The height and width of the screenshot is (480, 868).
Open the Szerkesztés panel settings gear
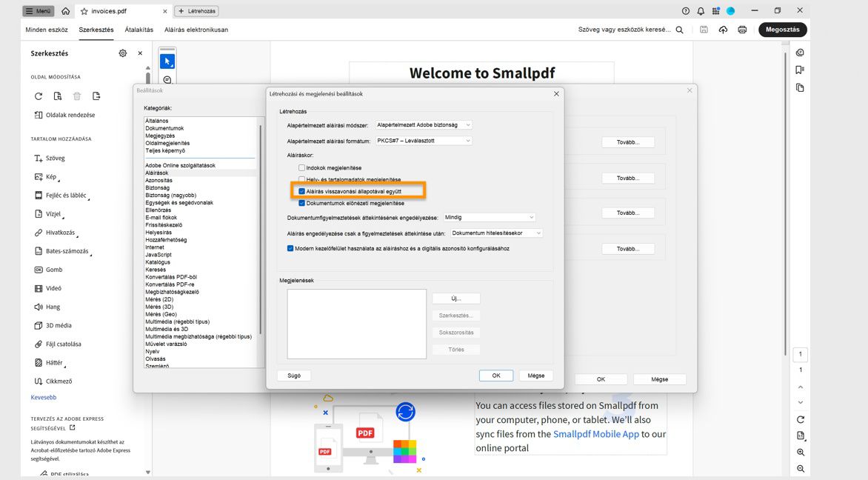pyautogui.click(x=123, y=53)
